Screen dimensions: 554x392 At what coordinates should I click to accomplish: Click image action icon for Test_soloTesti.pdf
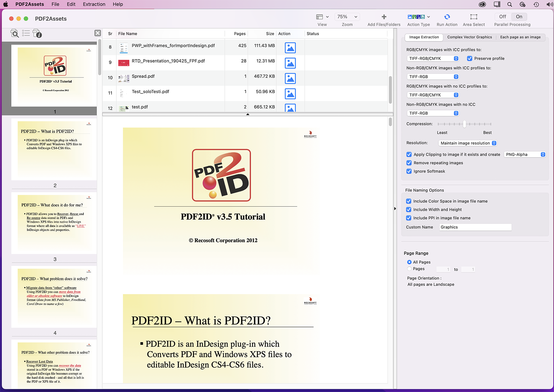[290, 93]
